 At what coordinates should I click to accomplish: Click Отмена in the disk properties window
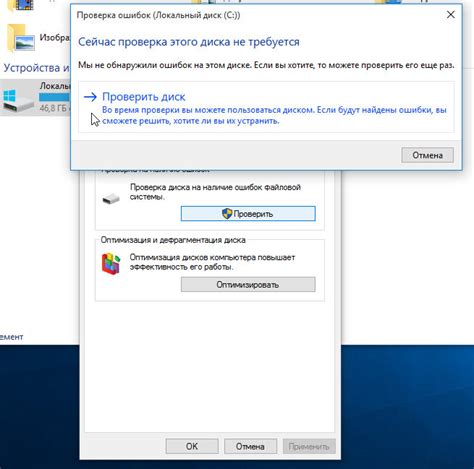point(250,446)
